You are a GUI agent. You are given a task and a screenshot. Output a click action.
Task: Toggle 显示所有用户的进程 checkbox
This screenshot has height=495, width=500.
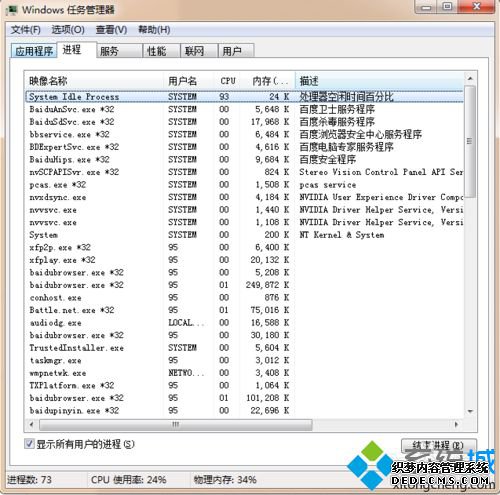point(29,444)
